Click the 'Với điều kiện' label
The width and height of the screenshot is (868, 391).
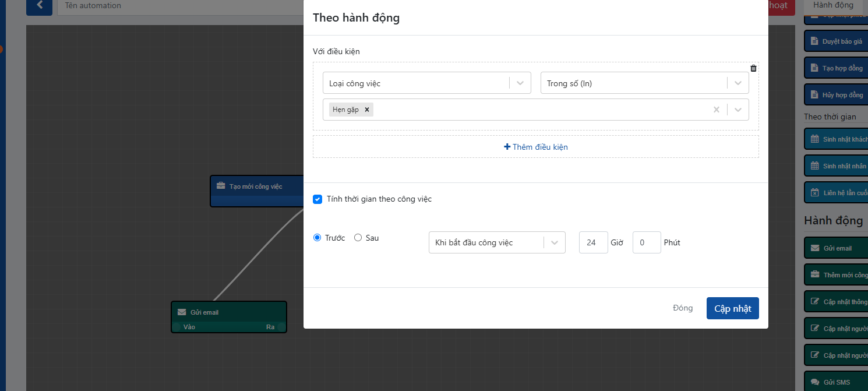tap(336, 51)
